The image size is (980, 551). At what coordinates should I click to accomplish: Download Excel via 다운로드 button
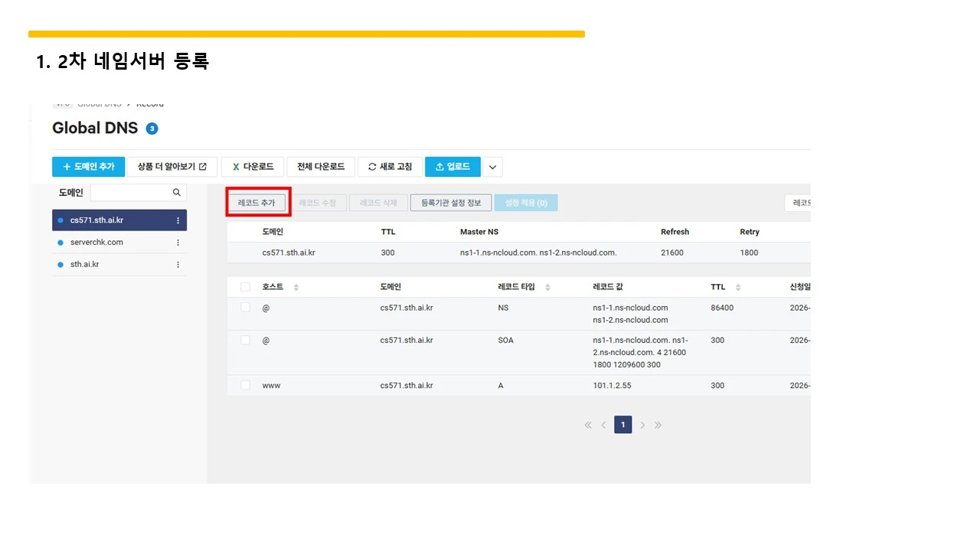[253, 167]
